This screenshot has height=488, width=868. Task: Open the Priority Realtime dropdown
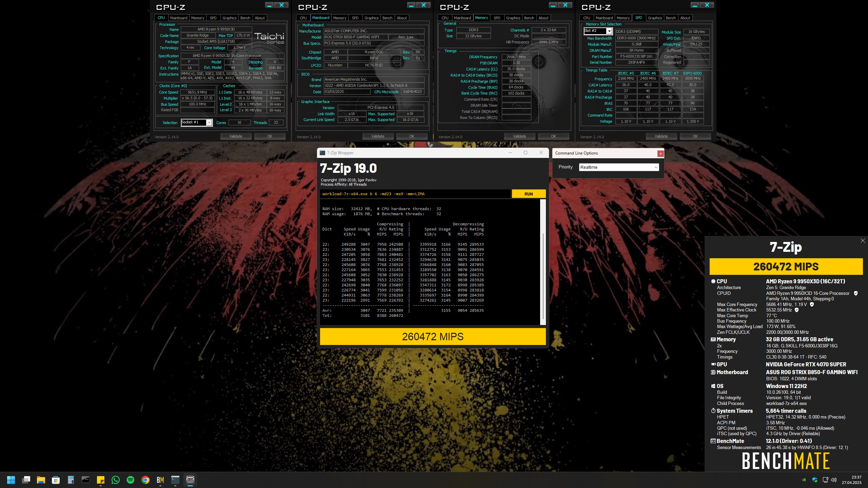[619, 167]
